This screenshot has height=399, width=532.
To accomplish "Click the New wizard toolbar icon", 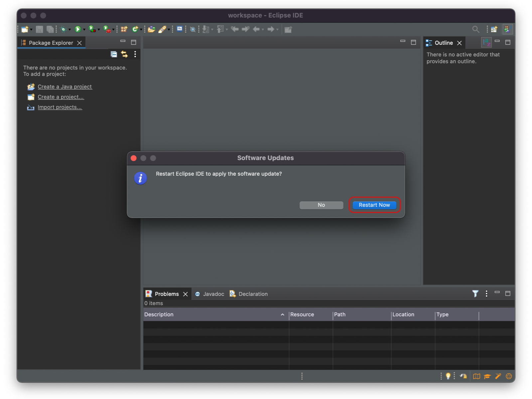I will click(25, 29).
